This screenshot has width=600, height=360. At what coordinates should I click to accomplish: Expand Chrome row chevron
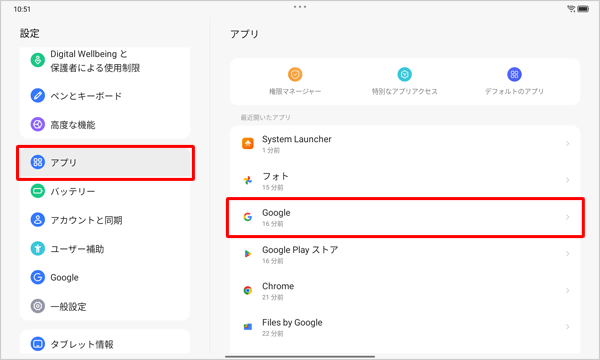(x=567, y=290)
